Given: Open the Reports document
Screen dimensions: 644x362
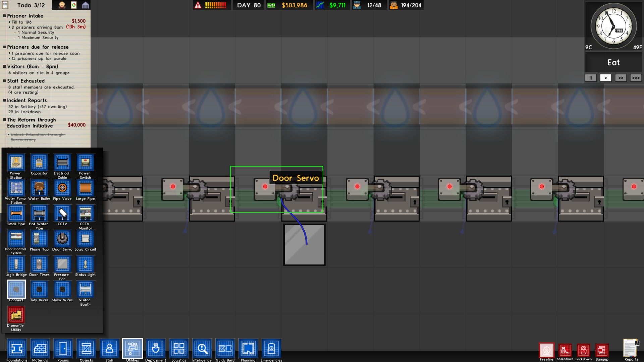Looking at the screenshot, I should [x=631, y=349].
